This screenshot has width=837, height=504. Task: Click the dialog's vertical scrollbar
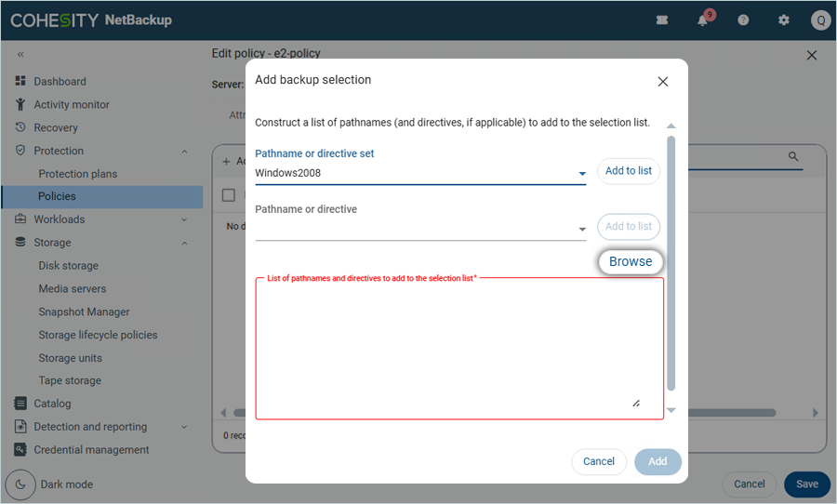(671, 260)
